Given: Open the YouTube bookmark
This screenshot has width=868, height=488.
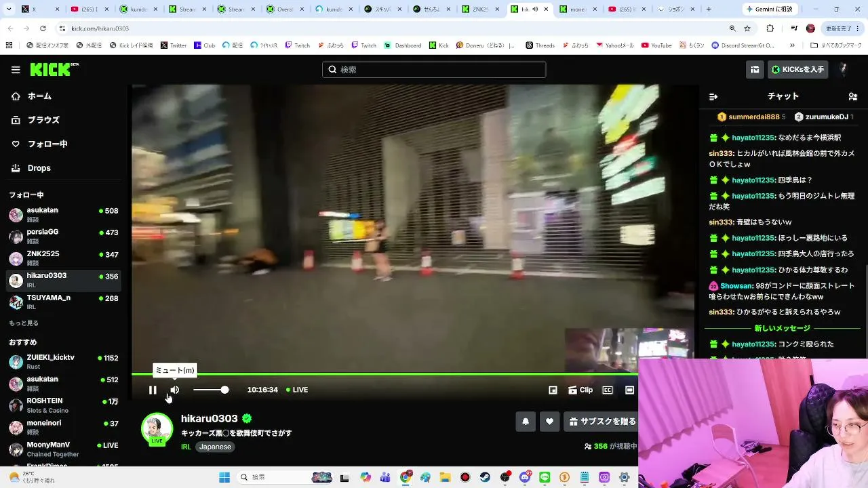Looking at the screenshot, I should [x=656, y=45].
